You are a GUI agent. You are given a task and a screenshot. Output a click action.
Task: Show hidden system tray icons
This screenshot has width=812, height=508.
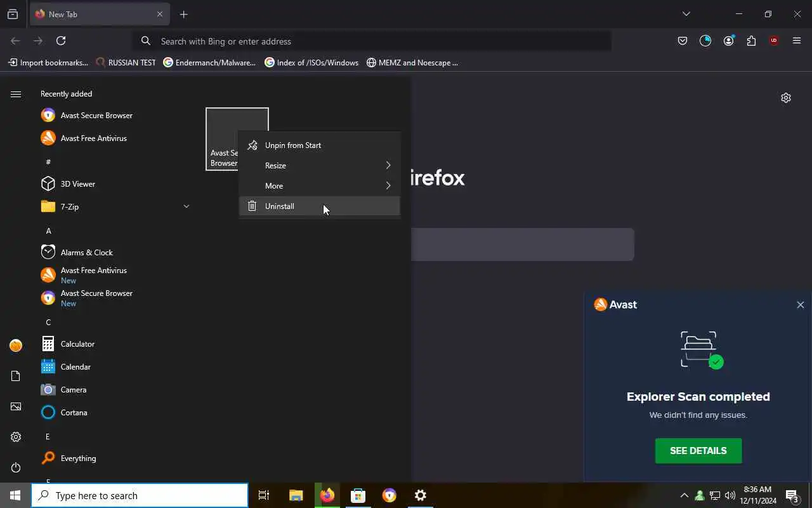tap(684, 495)
